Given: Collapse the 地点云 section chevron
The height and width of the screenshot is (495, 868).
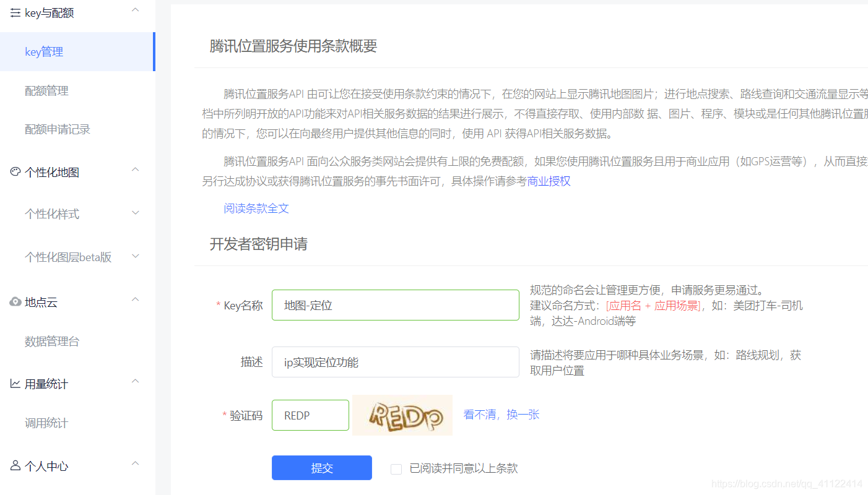Looking at the screenshot, I should (x=136, y=299).
